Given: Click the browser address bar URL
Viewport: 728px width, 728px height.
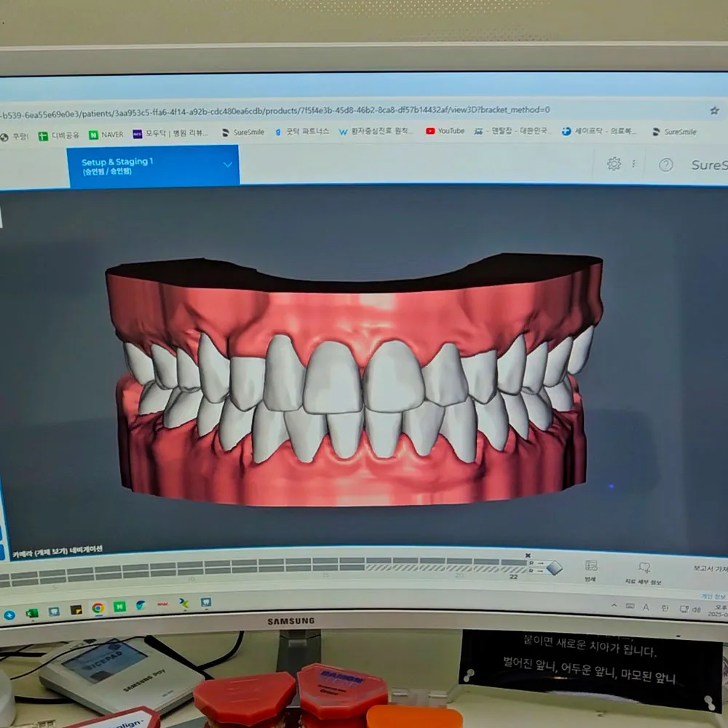Looking at the screenshot, I should [274, 111].
